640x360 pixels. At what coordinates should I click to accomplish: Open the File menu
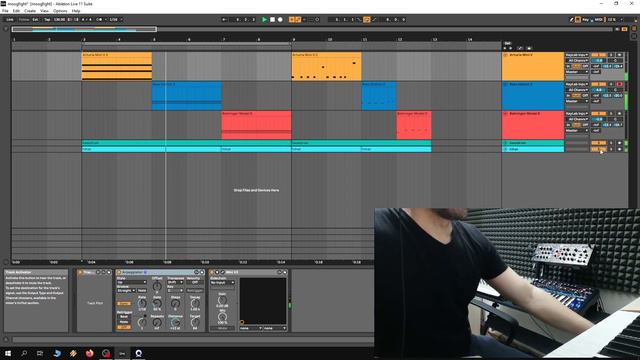click(x=5, y=11)
